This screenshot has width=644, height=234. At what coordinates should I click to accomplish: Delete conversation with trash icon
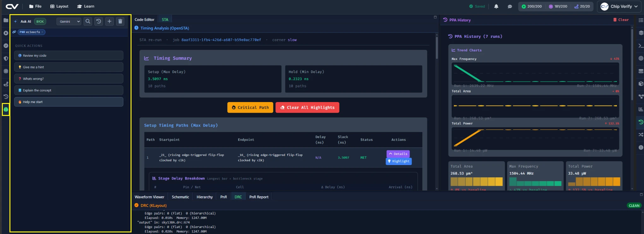[x=120, y=21]
